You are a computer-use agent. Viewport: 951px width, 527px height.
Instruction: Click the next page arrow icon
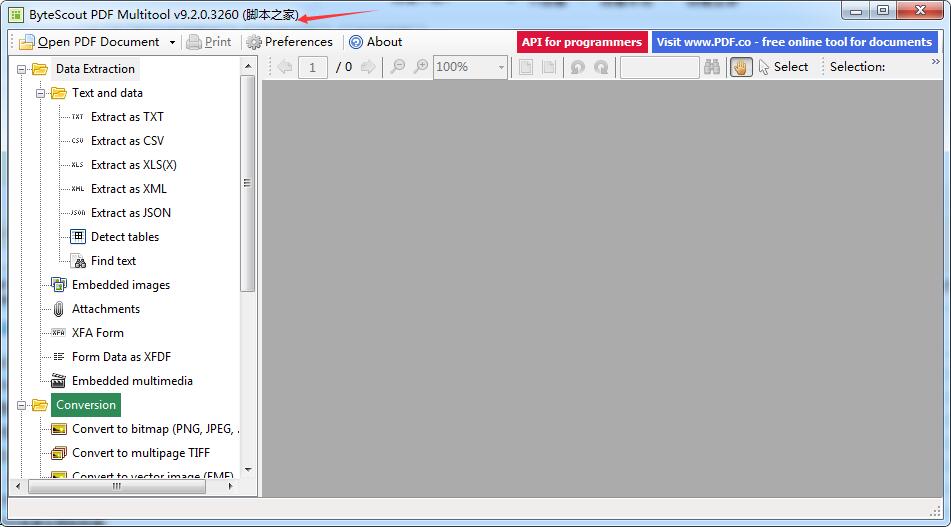[x=368, y=67]
